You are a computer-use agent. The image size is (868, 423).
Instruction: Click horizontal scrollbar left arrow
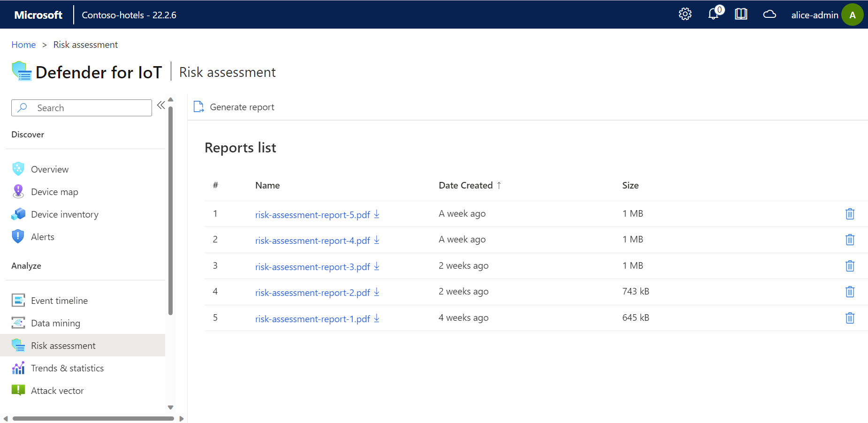coord(6,419)
